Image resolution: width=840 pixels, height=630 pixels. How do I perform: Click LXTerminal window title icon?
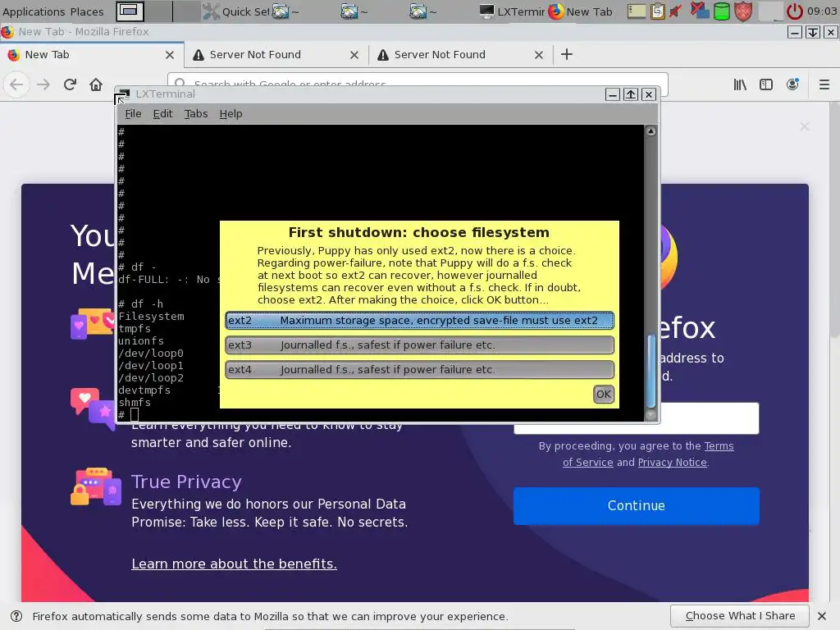tap(125, 94)
